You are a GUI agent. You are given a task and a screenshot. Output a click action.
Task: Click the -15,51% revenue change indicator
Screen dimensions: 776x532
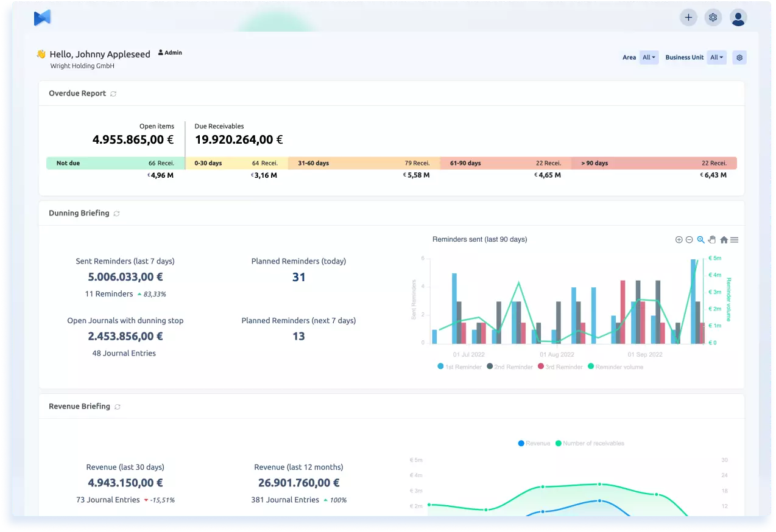(160, 500)
